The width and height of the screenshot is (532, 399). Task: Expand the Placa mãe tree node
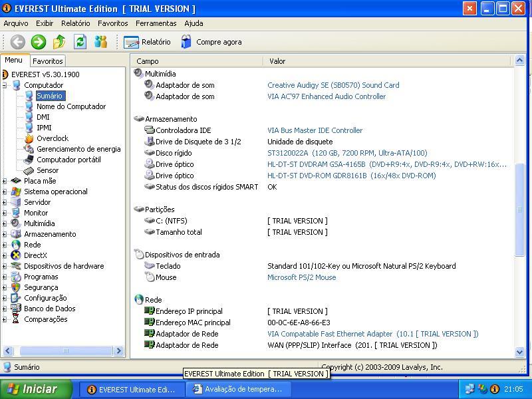pos(5,181)
